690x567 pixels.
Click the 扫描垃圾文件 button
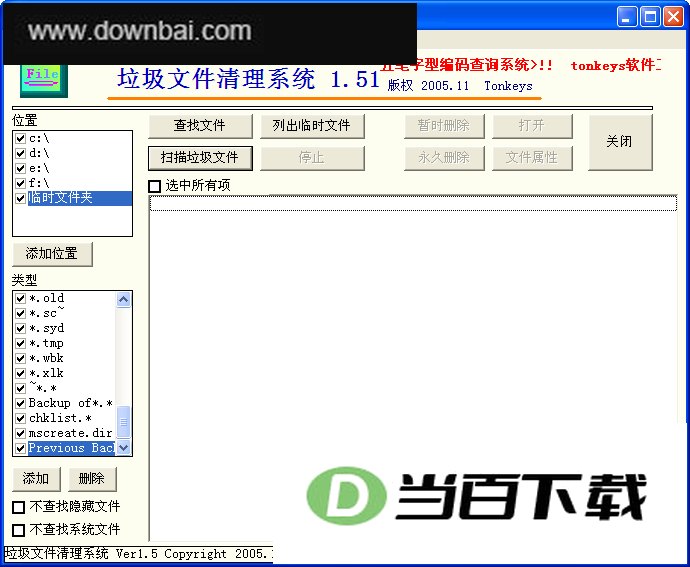point(200,158)
